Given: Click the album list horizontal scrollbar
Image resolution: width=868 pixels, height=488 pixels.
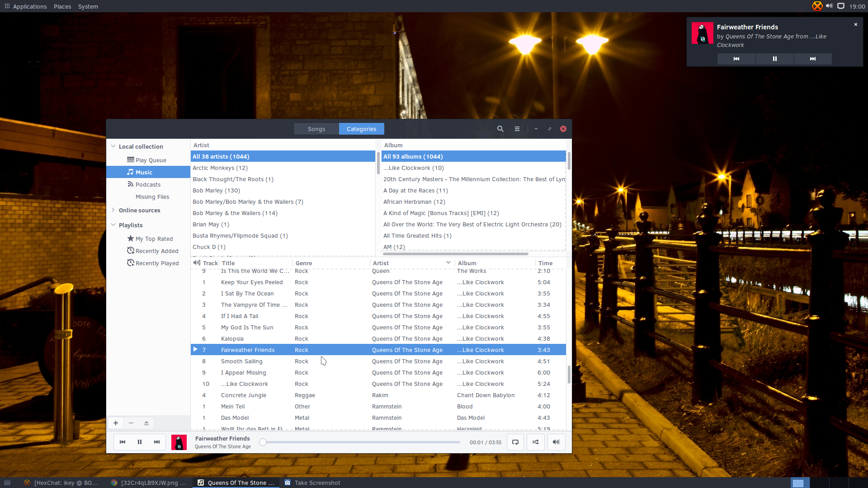Looking at the screenshot, I should coord(455,253).
